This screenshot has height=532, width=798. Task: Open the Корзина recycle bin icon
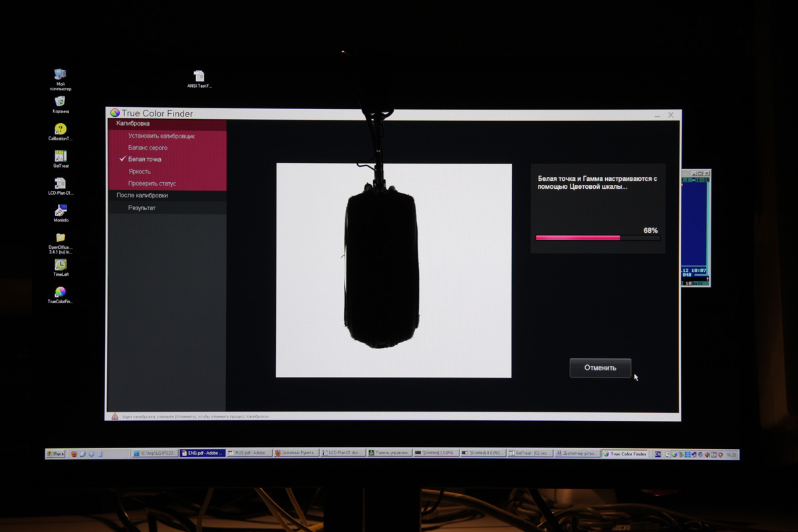pos(60,102)
